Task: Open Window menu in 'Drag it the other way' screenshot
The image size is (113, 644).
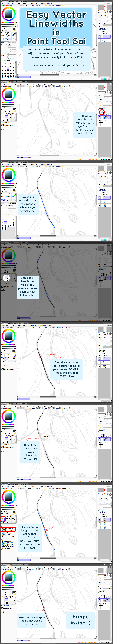Action: tap(43, 406)
